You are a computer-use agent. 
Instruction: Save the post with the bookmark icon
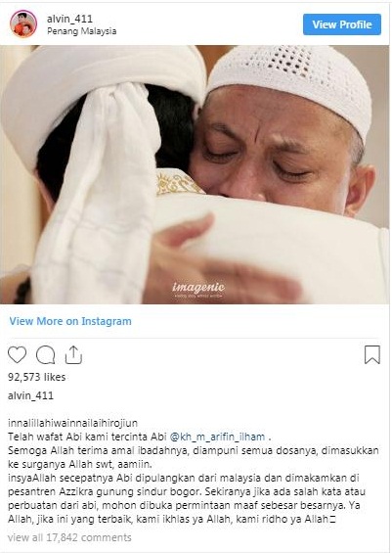click(372, 354)
